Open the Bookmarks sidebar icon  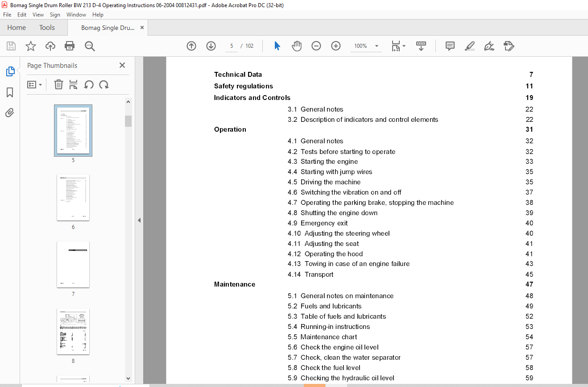10,92
